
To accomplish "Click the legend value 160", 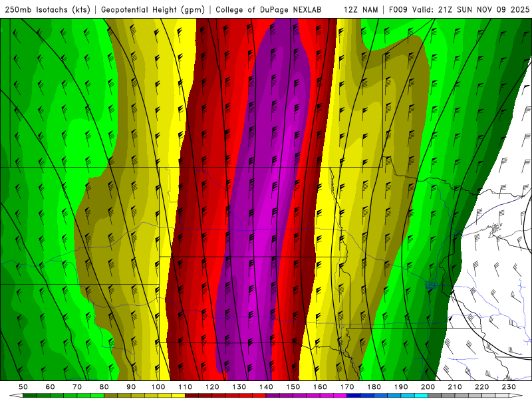I will coord(321,387).
